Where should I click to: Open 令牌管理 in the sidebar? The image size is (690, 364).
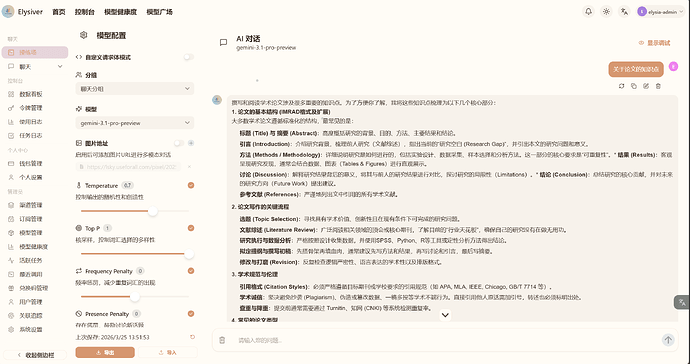coord(31,108)
